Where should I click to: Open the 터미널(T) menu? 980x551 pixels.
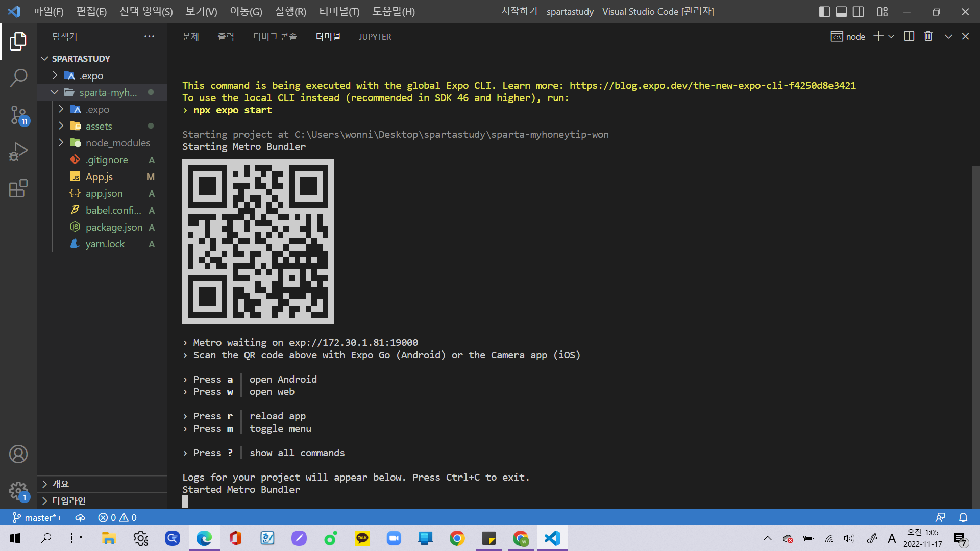coord(339,12)
